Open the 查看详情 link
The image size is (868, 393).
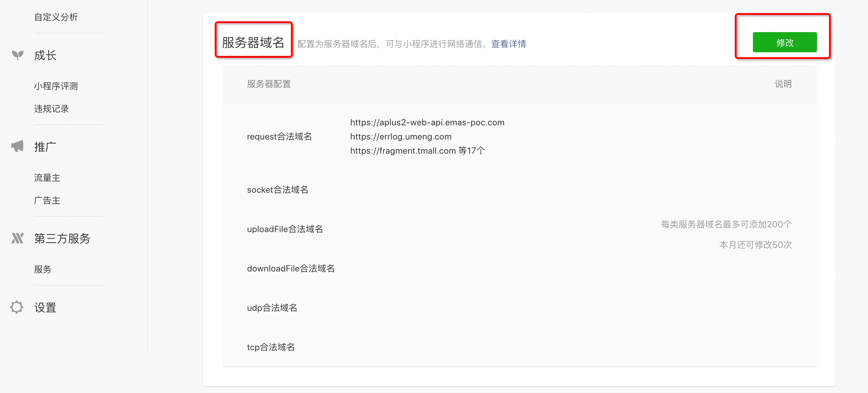tap(508, 44)
